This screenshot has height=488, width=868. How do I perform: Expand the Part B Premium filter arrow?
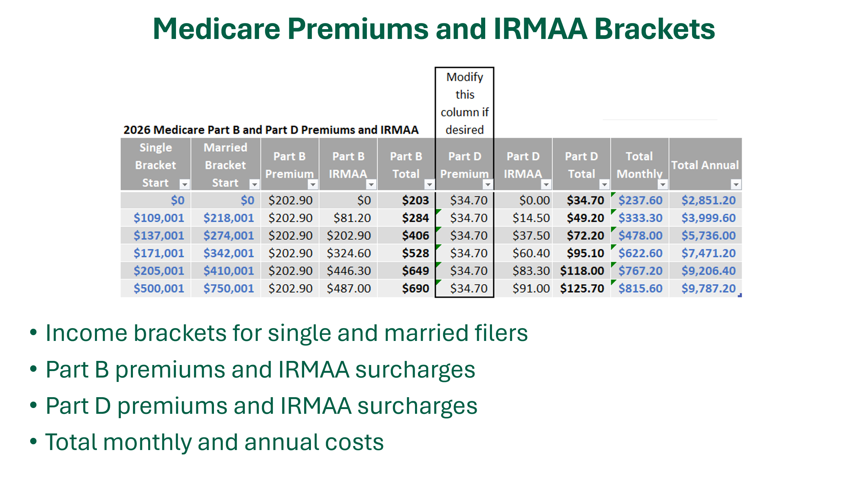coord(313,184)
